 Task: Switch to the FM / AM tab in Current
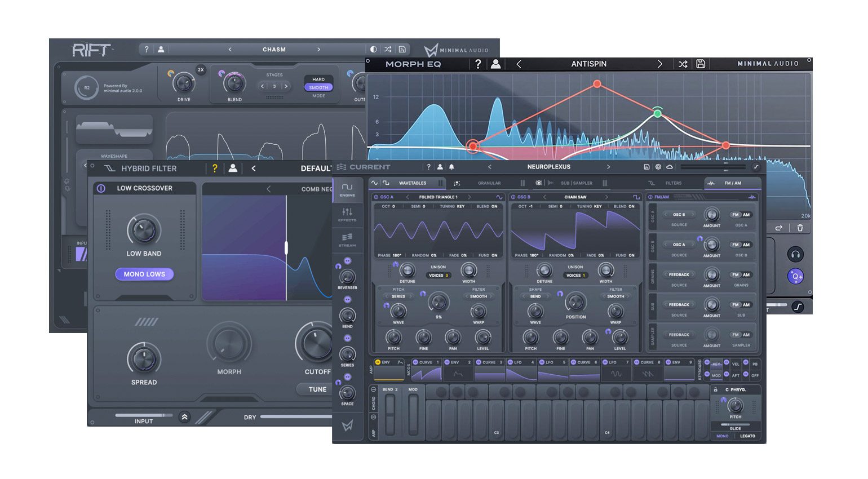732,183
